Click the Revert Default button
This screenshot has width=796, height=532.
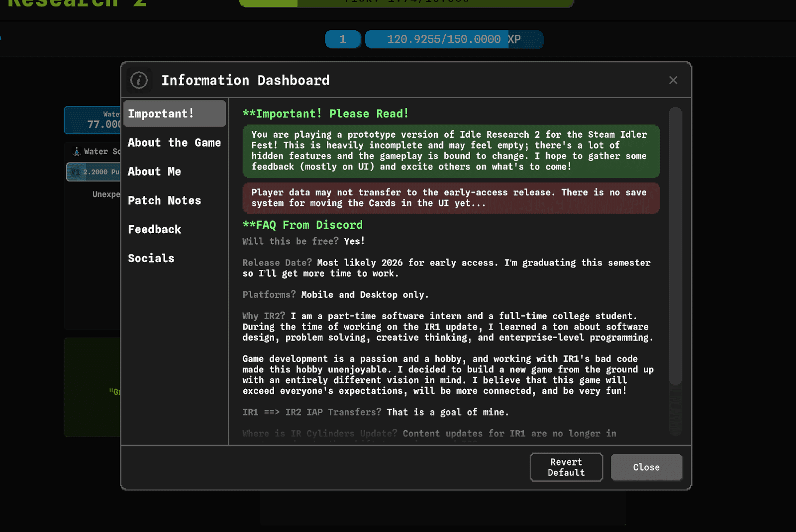click(x=566, y=467)
